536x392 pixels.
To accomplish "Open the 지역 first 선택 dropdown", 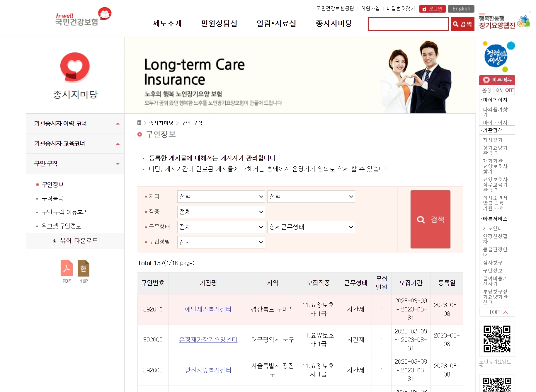I will click(221, 197).
